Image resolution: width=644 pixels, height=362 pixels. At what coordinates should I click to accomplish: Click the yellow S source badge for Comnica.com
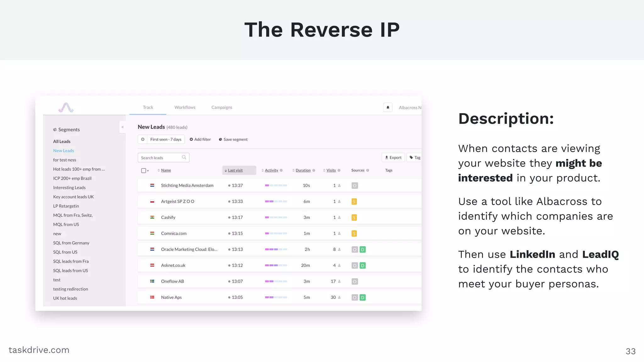[x=354, y=233]
